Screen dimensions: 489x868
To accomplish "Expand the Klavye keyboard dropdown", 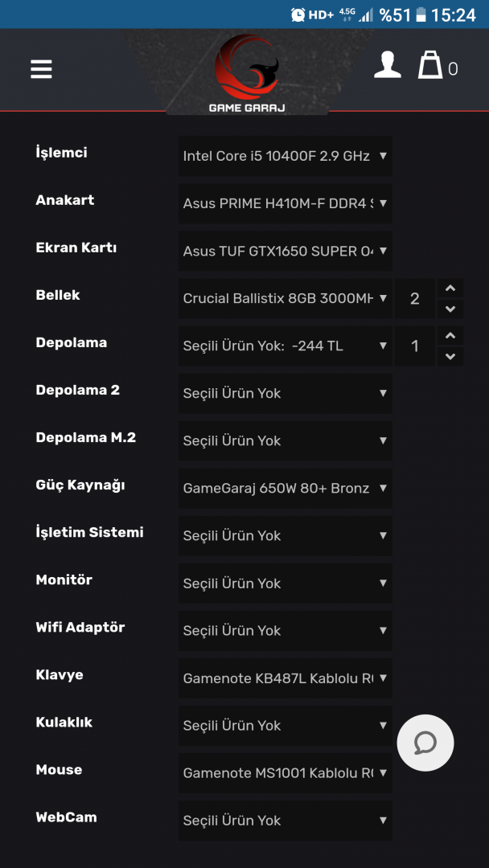I will click(x=285, y=678).
